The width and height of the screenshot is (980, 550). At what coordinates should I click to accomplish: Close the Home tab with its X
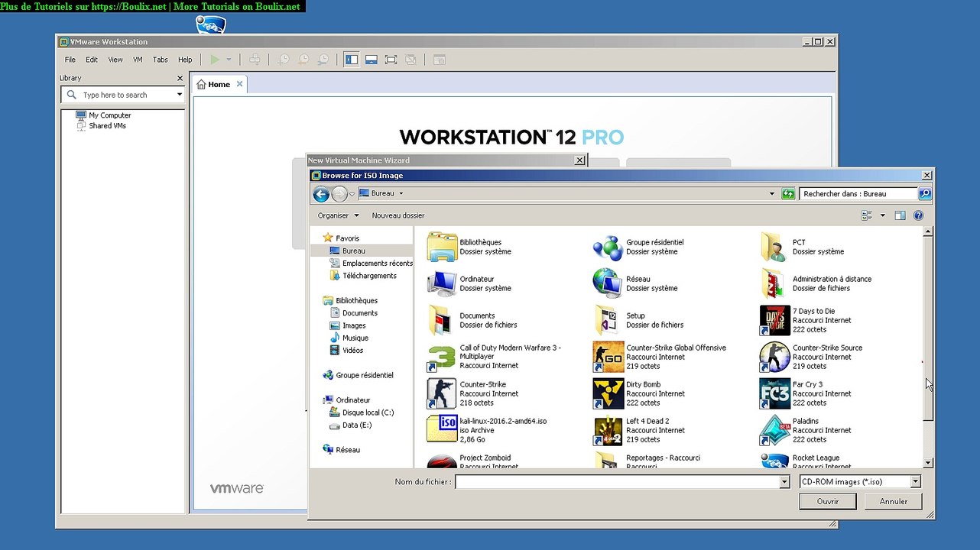(x=239, y=84)
